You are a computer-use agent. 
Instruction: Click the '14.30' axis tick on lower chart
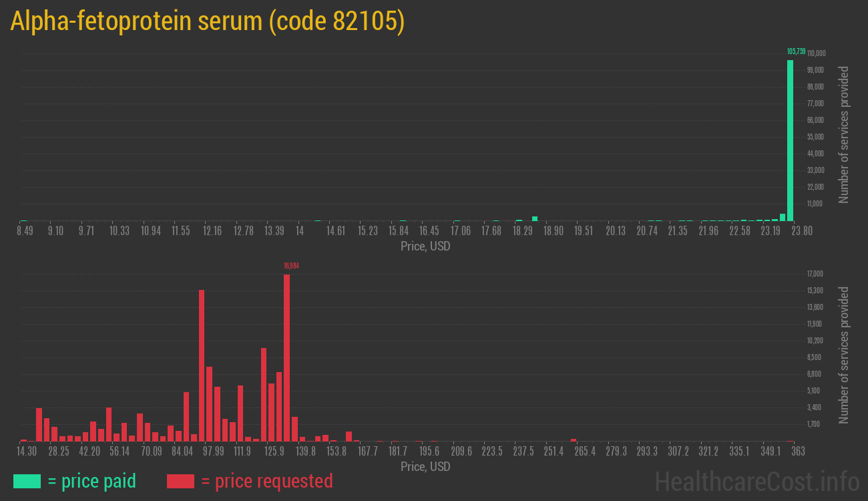[x=26, y=452]
